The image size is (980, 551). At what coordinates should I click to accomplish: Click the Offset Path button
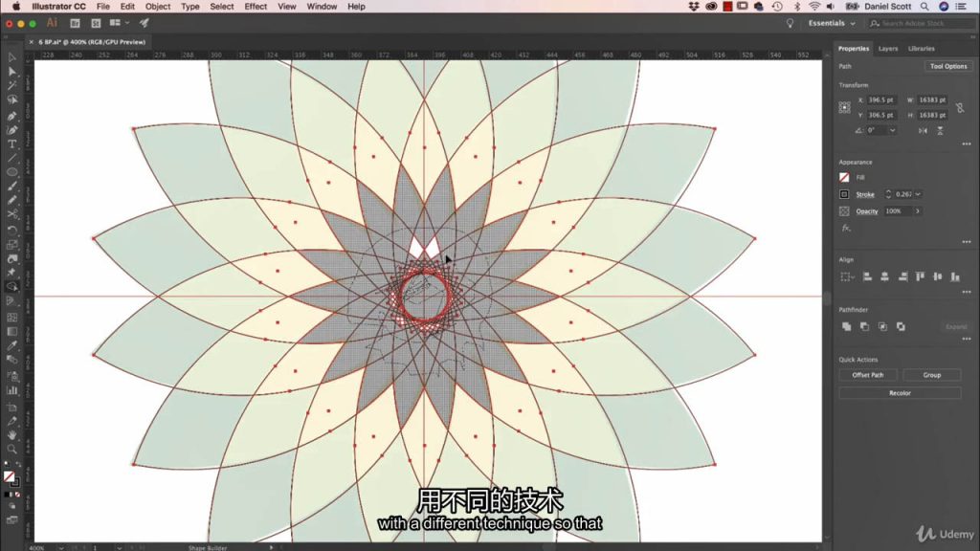pyautogui.click(x=868, y=375)
